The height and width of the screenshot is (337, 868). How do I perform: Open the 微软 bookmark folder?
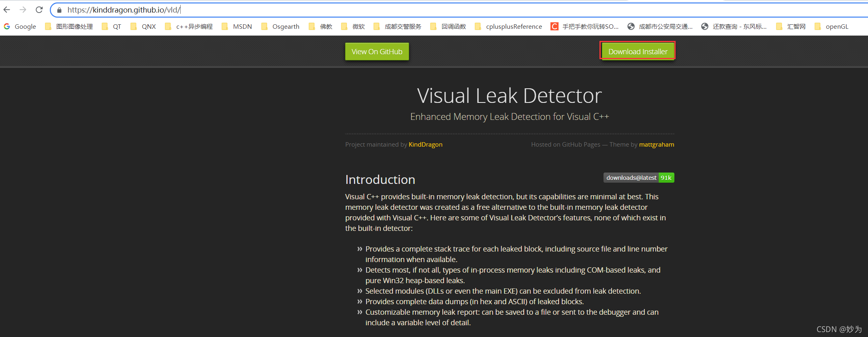(353, 26)
